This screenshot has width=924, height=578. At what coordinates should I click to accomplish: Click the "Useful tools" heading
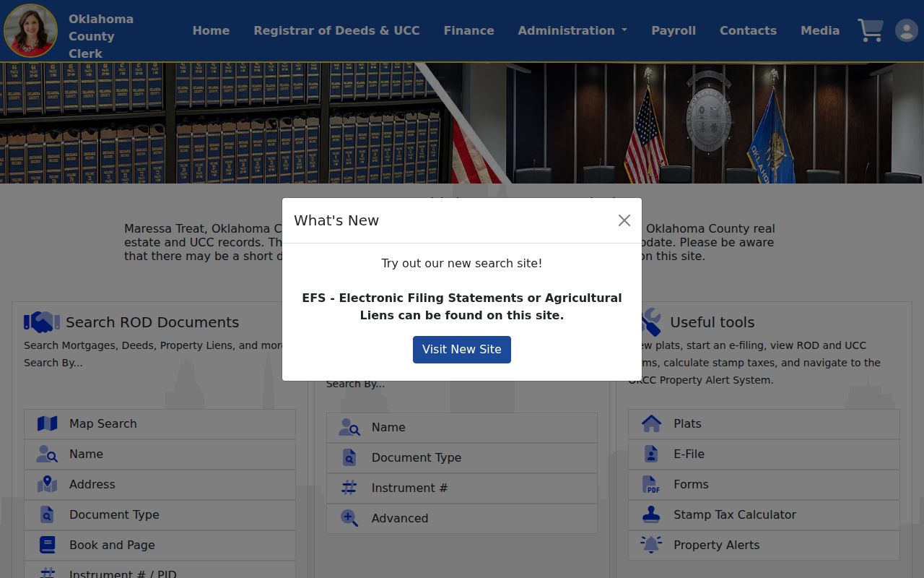712,322
